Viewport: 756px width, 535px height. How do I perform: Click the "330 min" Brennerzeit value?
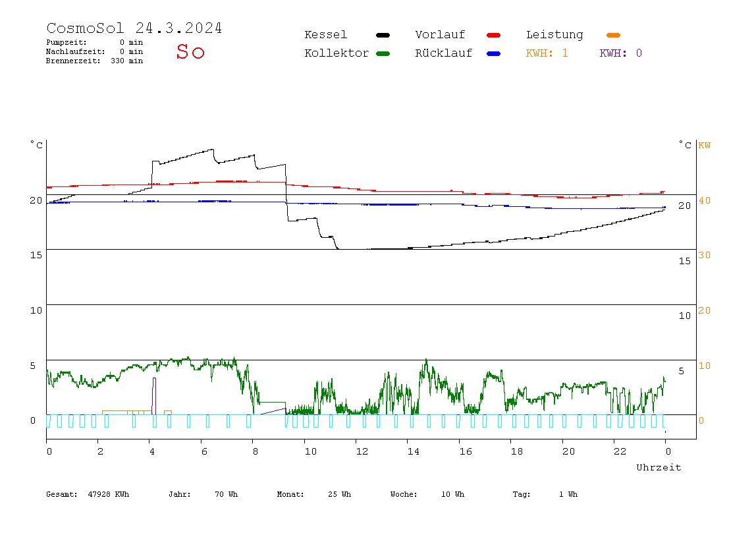tap(127, 61)
